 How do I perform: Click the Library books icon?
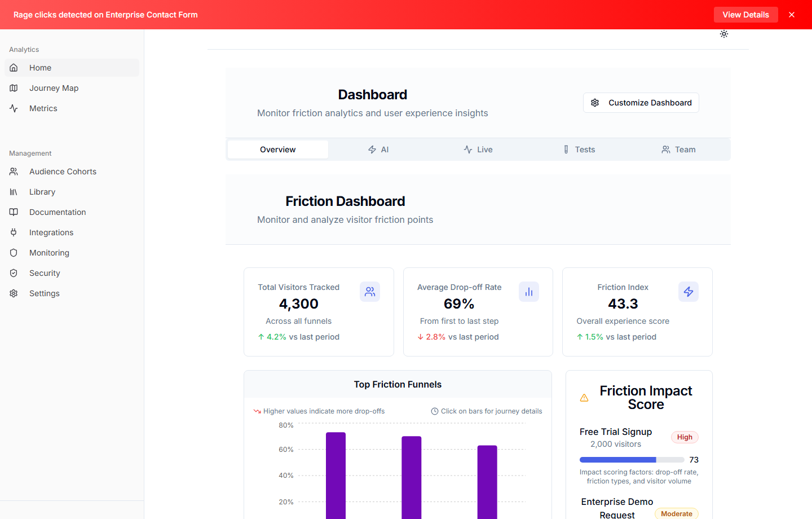tap(14, 192)
